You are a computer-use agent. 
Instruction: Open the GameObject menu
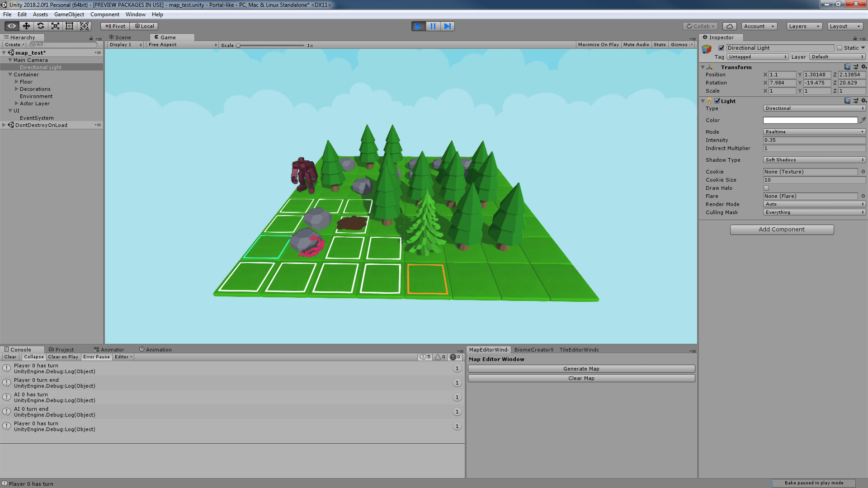[x=69, y=14]
